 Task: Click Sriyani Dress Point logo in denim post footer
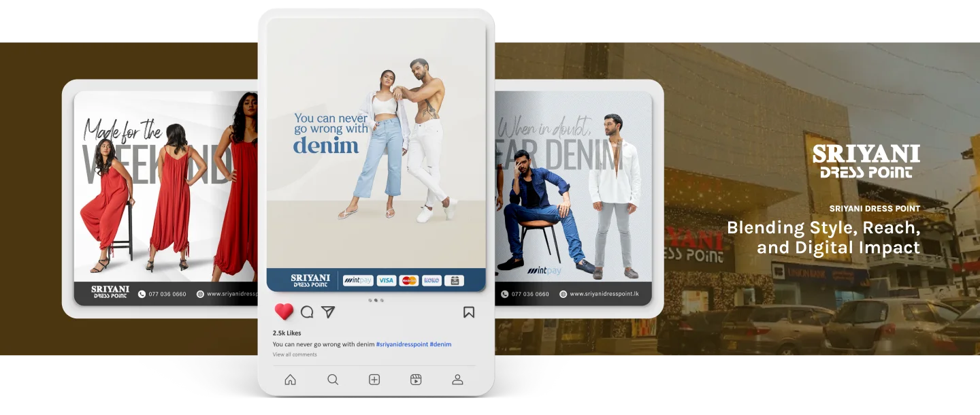310,280
